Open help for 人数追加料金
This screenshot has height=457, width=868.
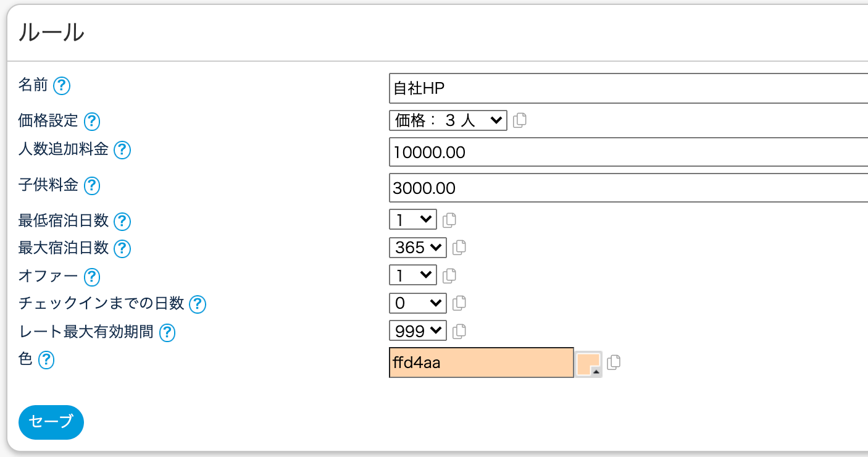122,150
